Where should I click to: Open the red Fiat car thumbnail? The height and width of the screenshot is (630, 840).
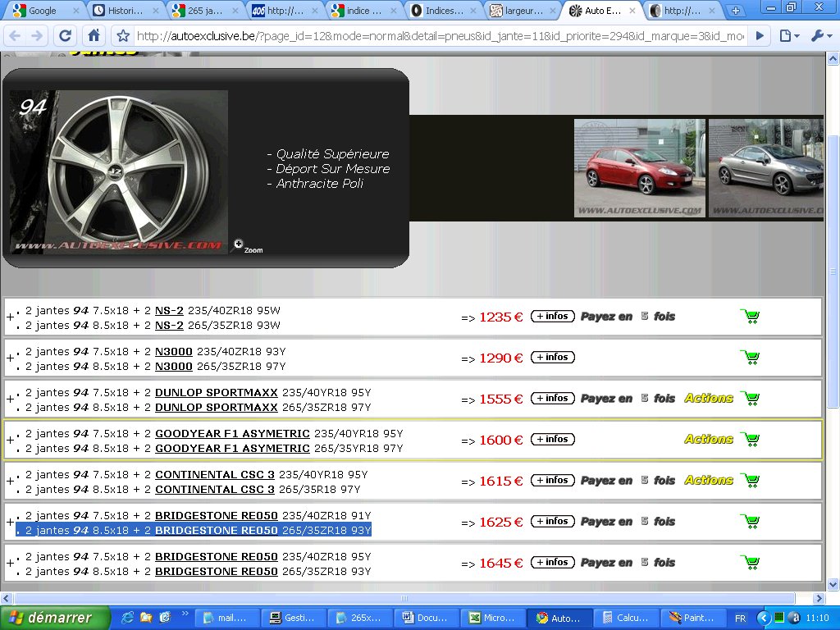pos(639,168)
